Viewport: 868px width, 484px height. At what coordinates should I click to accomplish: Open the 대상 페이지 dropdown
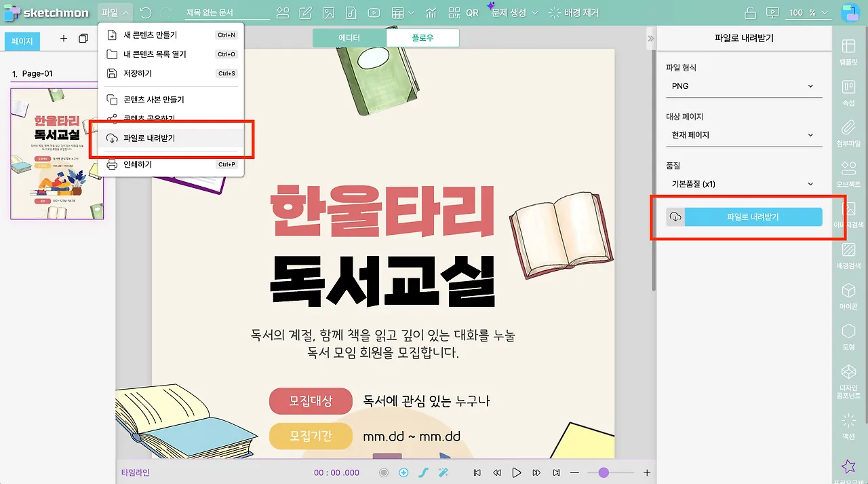click(x=744, y=135)
